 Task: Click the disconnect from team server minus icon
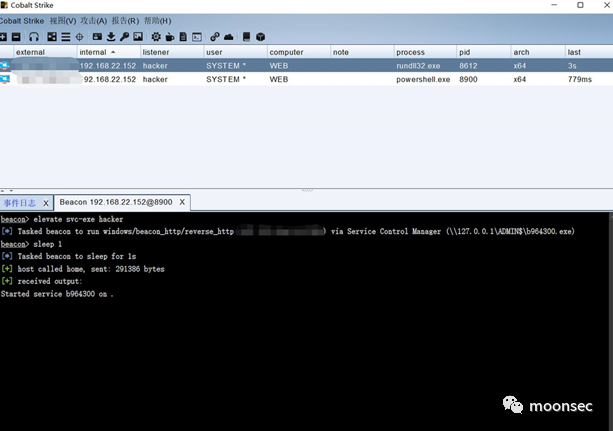coord(16,37)
